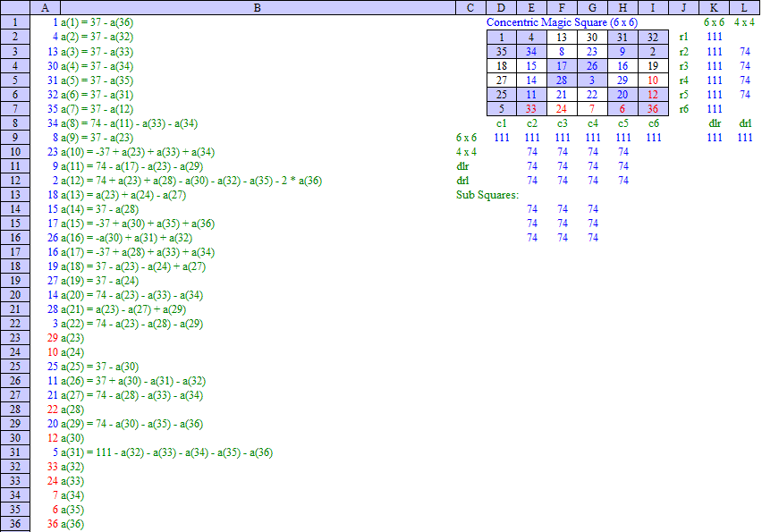
Task: Select row 8 header
Action: 15,122
